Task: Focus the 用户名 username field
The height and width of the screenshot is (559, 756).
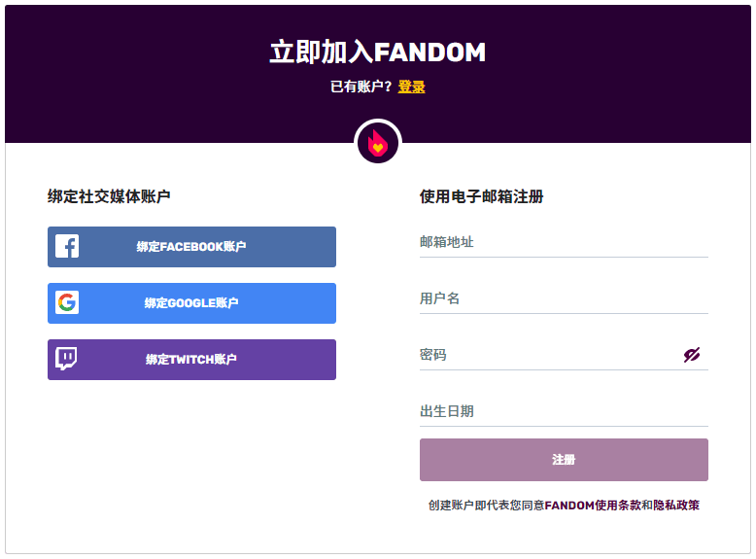Action: [x=564, y=298]
